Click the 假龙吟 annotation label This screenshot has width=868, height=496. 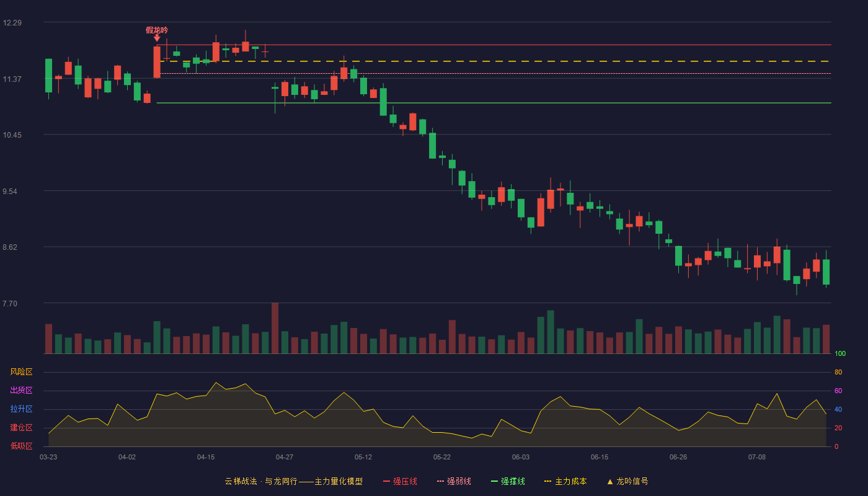coord(157,30)
